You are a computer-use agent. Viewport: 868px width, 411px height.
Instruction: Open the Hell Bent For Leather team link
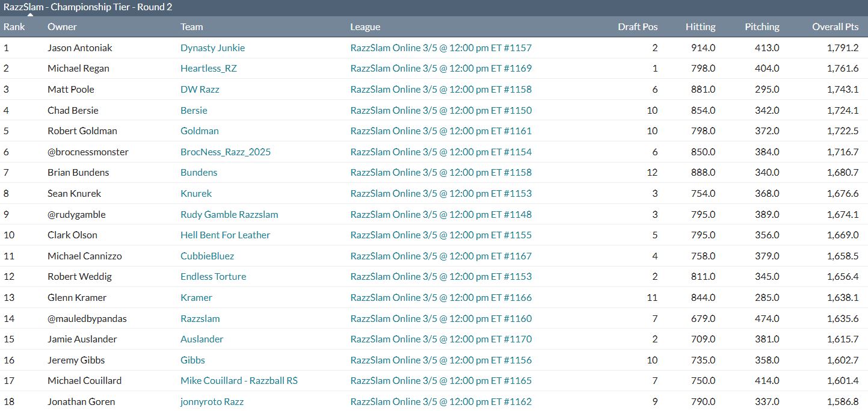pyautogui.click(x=225, y=235)
